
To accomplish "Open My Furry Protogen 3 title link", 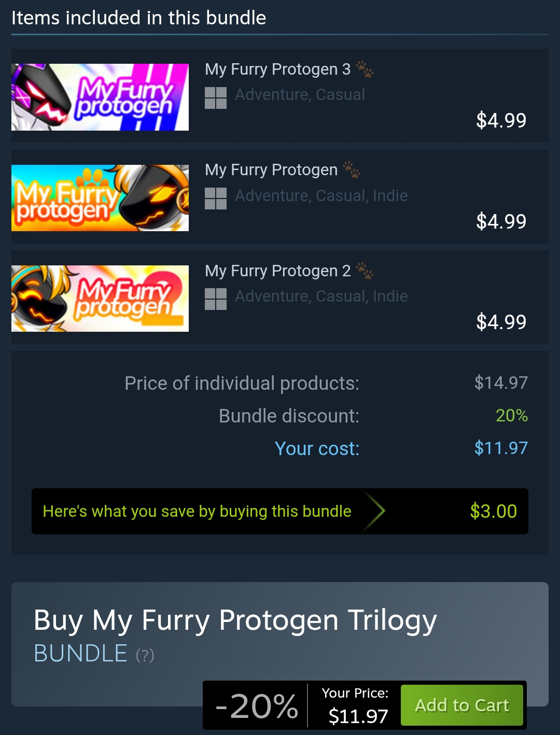I will pos(278,69).
